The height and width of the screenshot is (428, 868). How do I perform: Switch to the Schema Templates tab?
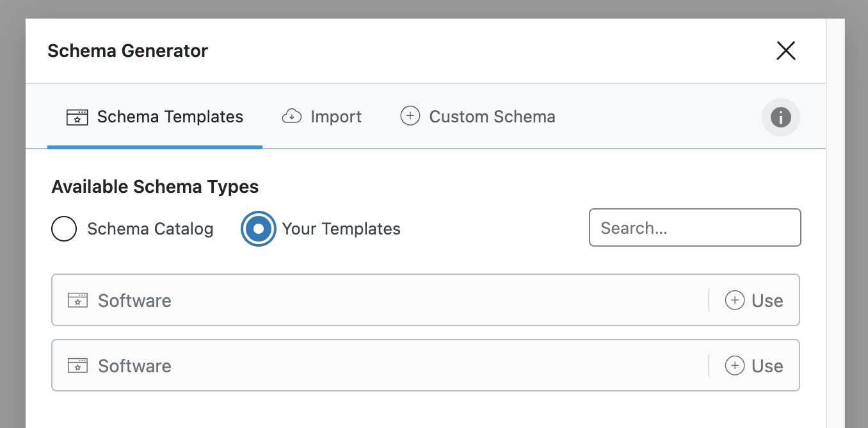[155, 117]
